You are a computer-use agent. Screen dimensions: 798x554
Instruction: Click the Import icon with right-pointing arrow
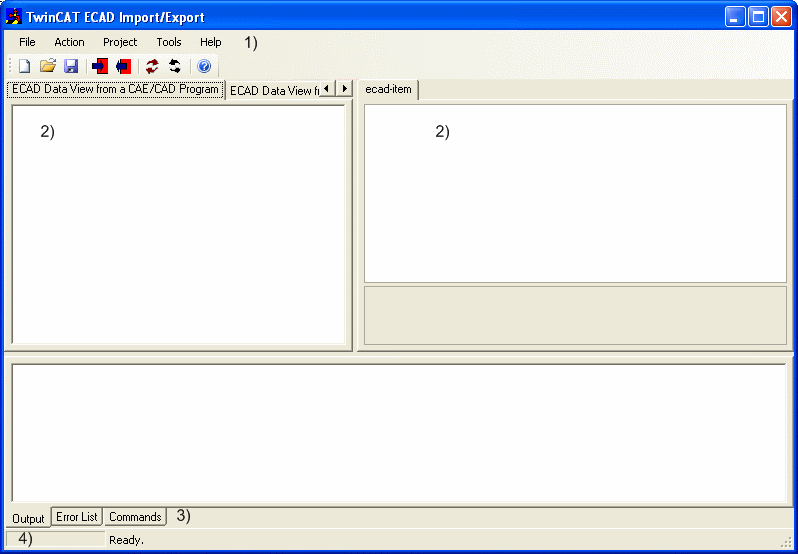pyautogui.click(x=100, y=66)
